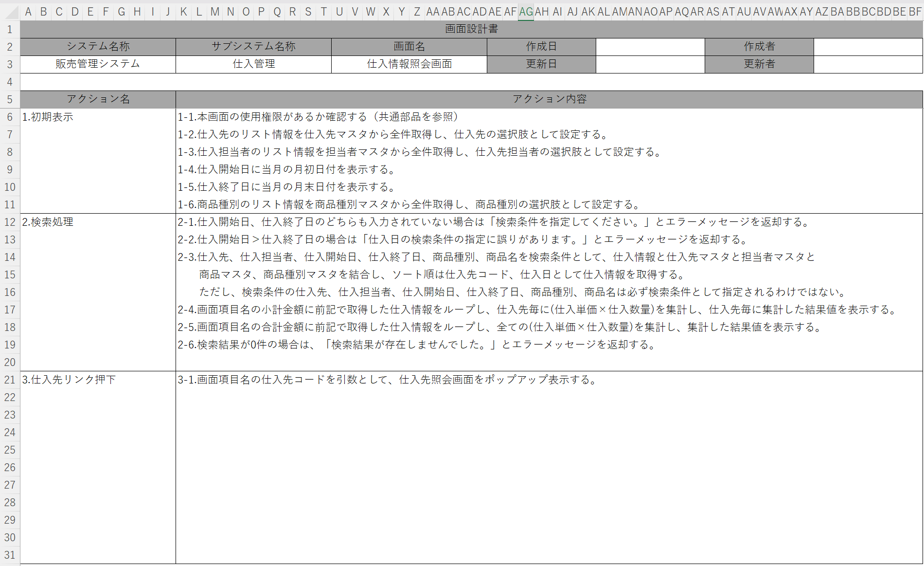Screen dimensions: 924x566
Task: Select row header 20
Action: tap(10, 362)
